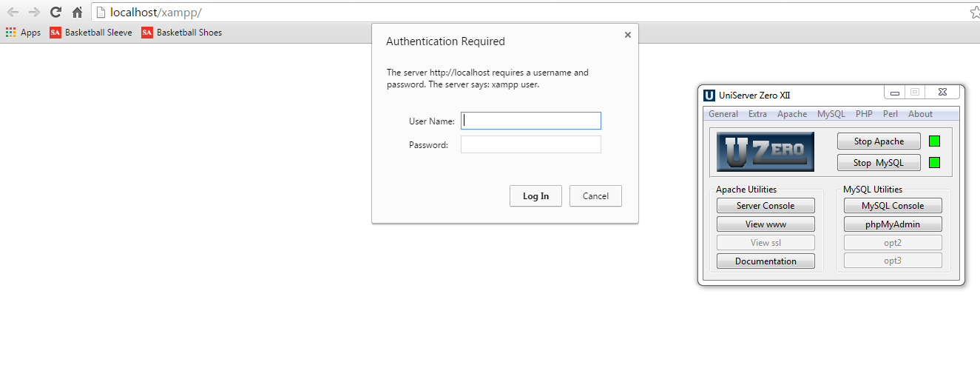Viewport: 980px width, 368px height.
Task: Open the Apps bookmarks shortcut
Action: point(23,33)
